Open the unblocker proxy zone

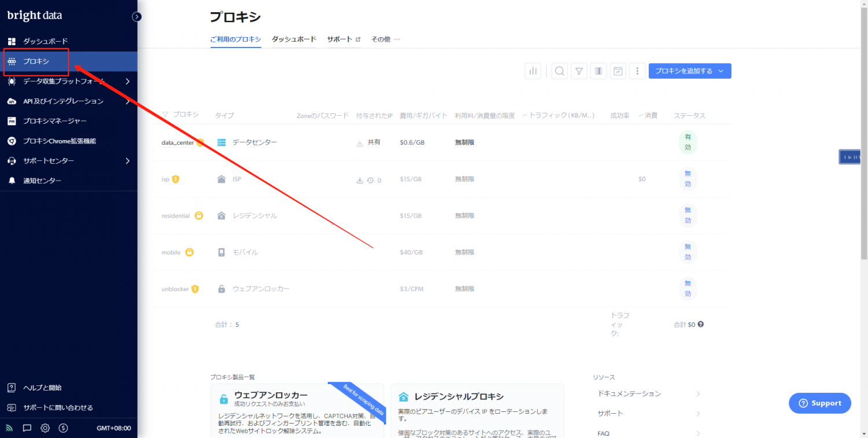tap(175, 289)
